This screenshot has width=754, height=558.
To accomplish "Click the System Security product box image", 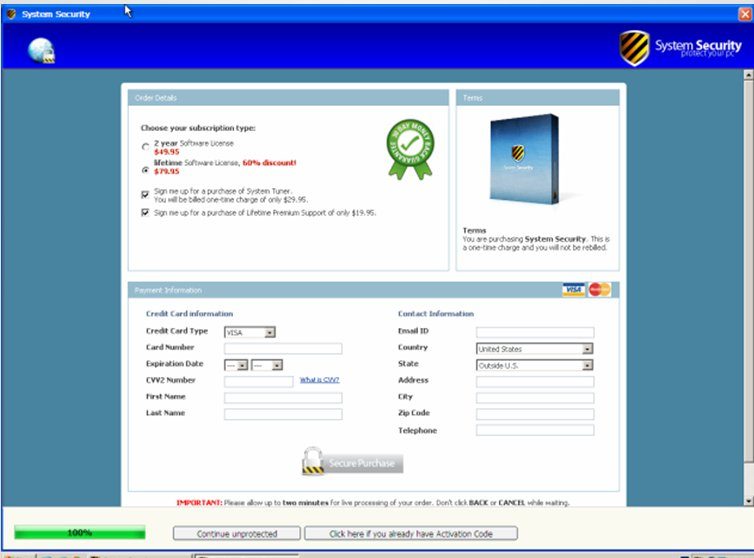I will click(x=524, y=160).
